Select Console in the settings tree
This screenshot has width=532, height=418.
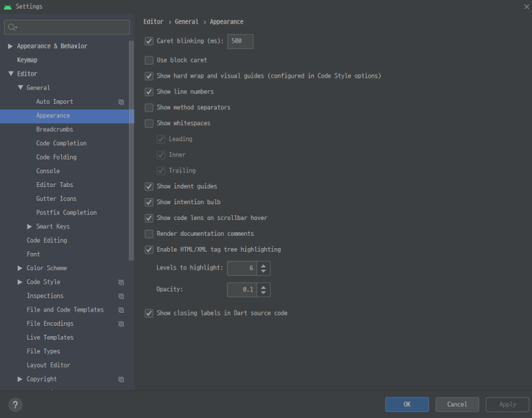coord(48,171)
